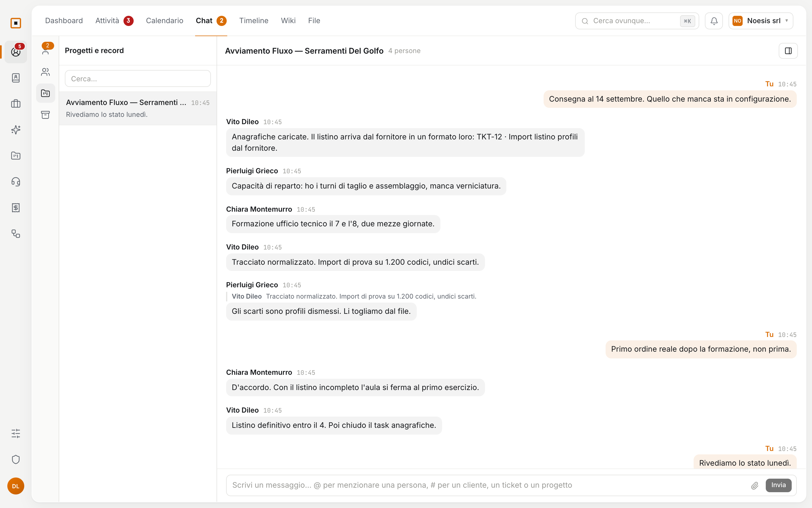Open the contacts book icon in sidebar
812x508 pixels.
click(16, 78)
